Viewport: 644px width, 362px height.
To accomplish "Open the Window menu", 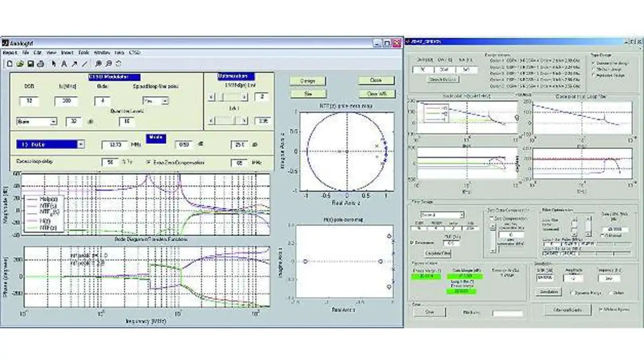I will pyautogui.click(x=102, y=52).
